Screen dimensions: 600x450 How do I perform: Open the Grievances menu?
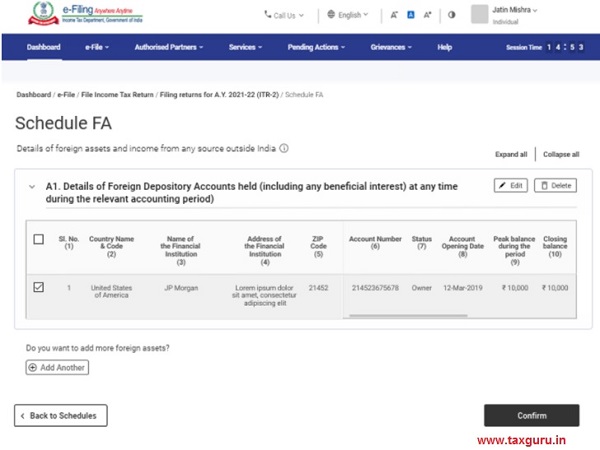pos(391,47)
